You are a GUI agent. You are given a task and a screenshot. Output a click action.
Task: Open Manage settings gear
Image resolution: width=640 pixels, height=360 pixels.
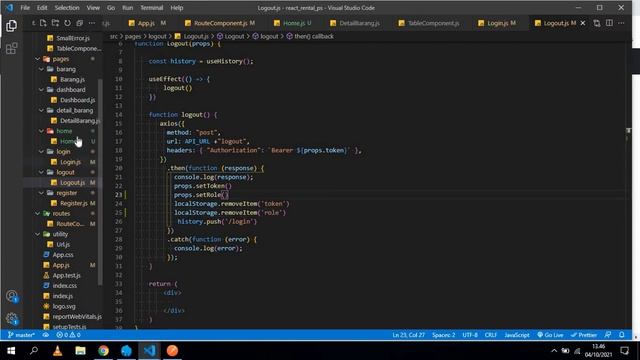click(11, 319)
